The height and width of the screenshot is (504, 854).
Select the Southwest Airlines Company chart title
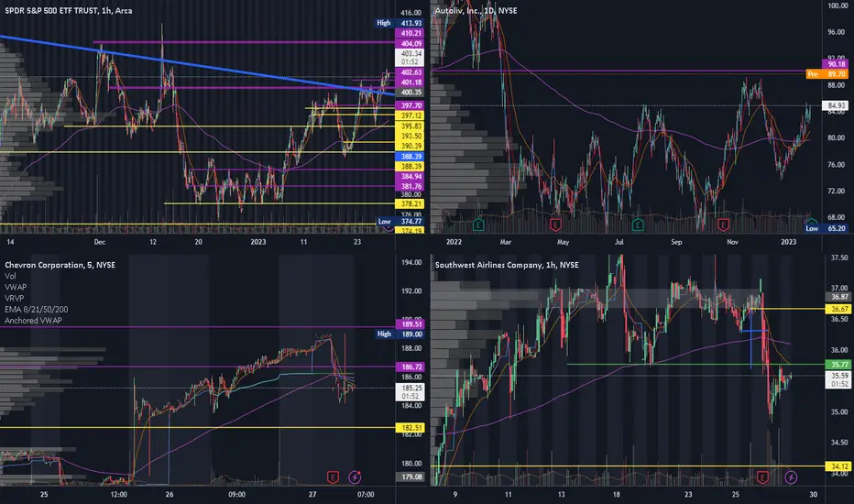(507, 265)
